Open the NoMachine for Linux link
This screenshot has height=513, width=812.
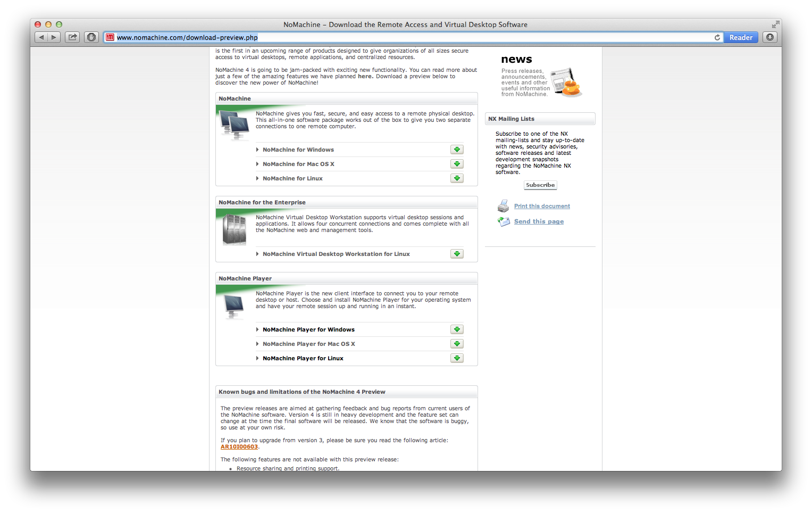(292, 178)
